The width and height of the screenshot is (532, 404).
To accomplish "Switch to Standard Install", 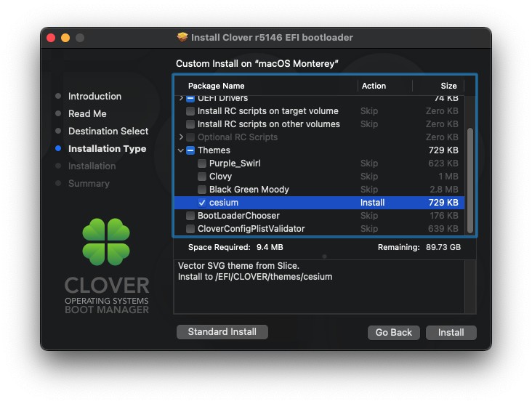I will 222,331.
